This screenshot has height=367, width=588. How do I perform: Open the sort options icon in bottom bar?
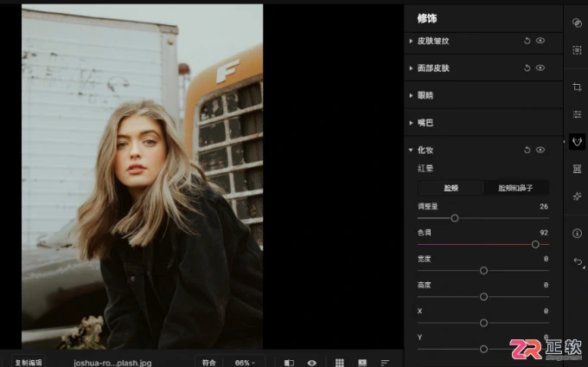(x=385, y=363)
